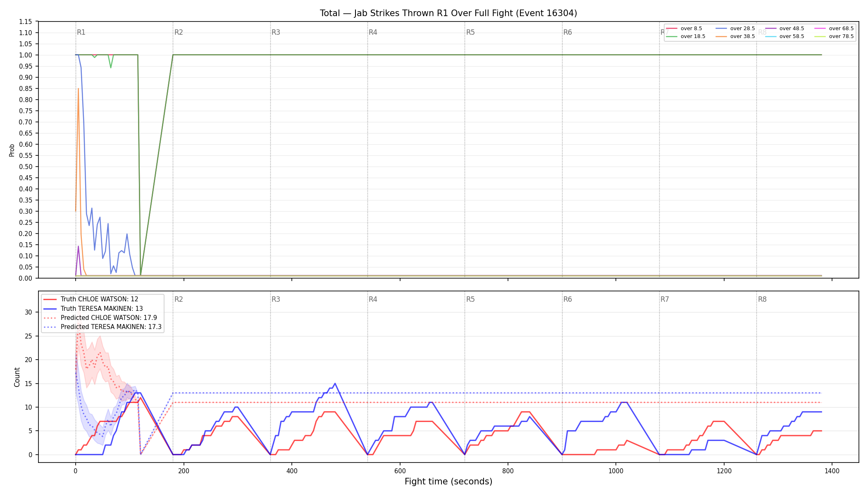This screenshot has height=496, width=868.
Task: Click the 400 tick on the time axis
Action: (292, 470)
